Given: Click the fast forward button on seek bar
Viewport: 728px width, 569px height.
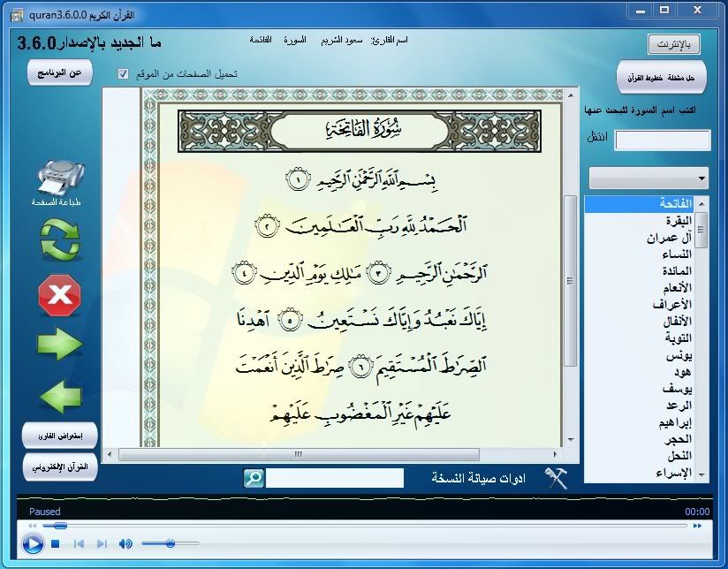Looking at the screenshot, I should click(x=697, y=526).
